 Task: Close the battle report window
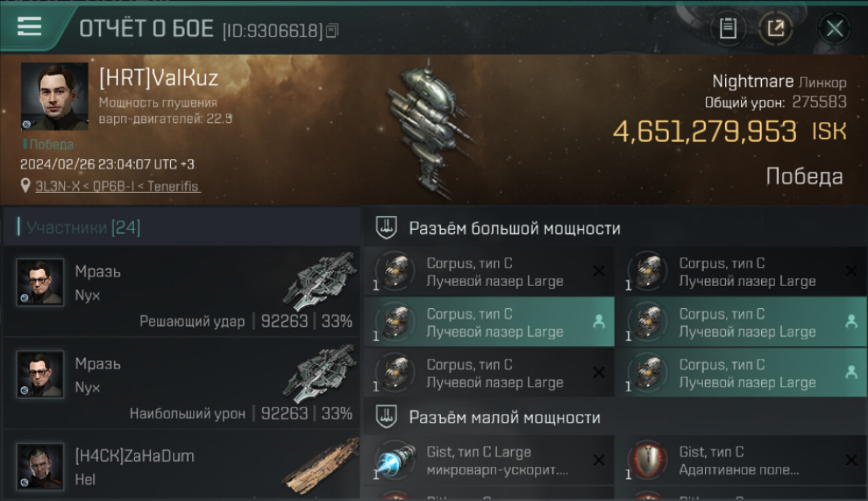tap(835, 29)
